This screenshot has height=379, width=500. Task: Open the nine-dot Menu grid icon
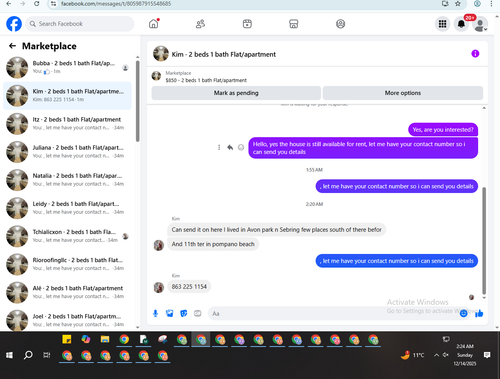(442, 24)
